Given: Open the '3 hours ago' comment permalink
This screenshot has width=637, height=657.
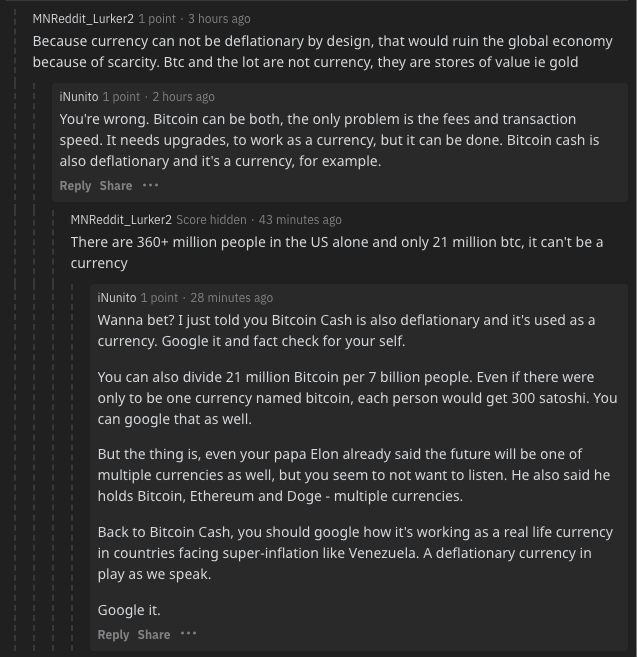Looking at the screenshot, I should point(219,19).
